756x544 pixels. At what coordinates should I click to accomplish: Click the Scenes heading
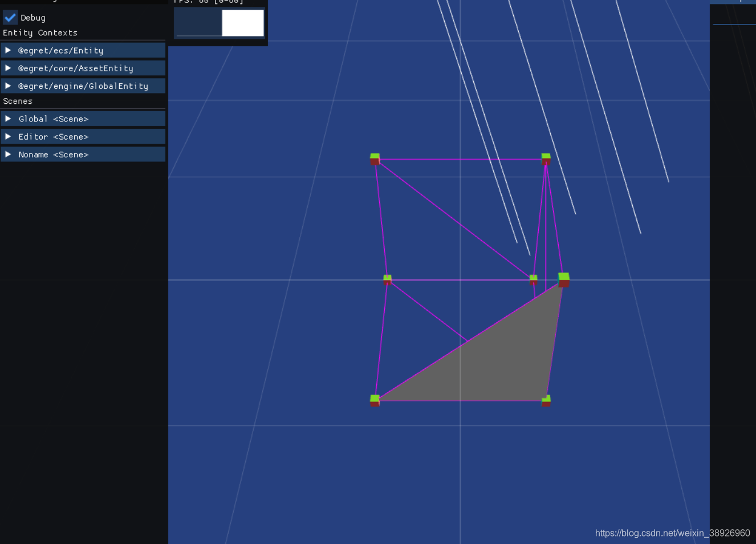(18, 101)
